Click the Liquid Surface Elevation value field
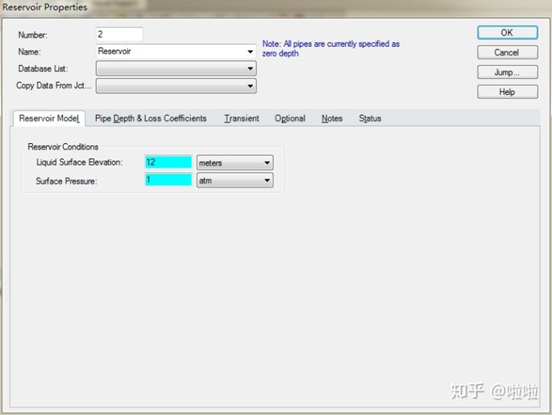Image resolution: width=552 pixels, height=415 pixels. coord(168,162)
